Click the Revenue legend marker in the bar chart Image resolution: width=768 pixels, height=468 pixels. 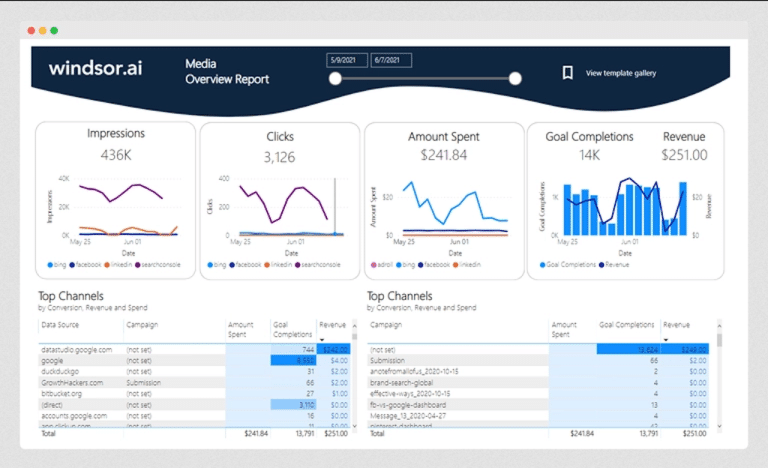tap(602, 265)
